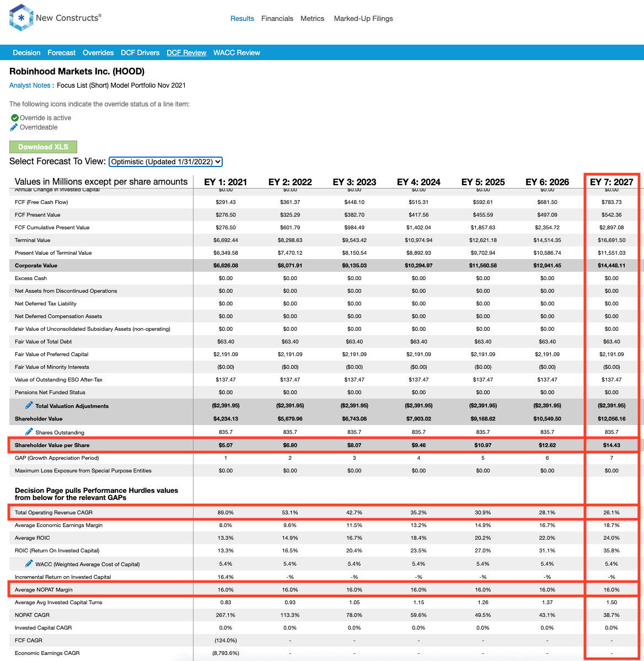Click the 'EY 4: 2024' column header

419,182
